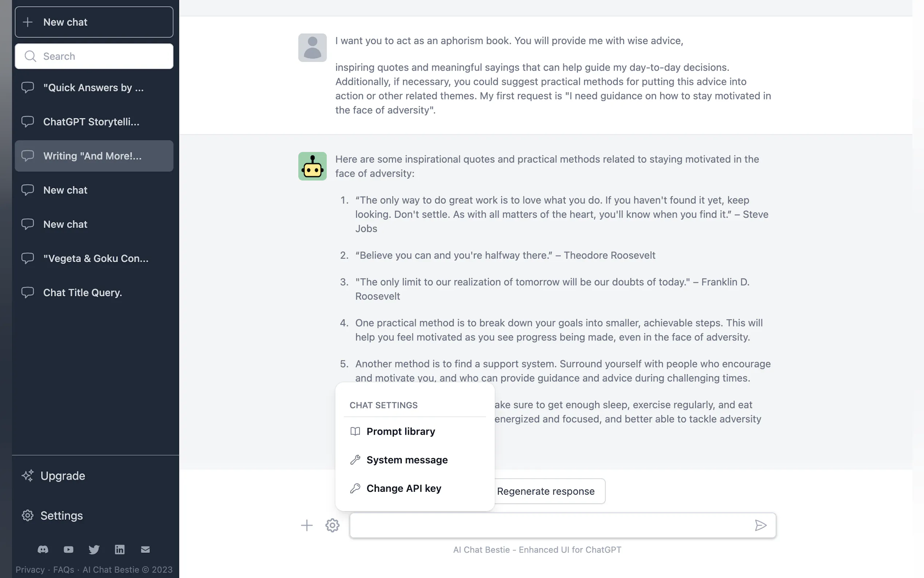
Task: Open Settings in the sidebar
Action: point(61,516)
